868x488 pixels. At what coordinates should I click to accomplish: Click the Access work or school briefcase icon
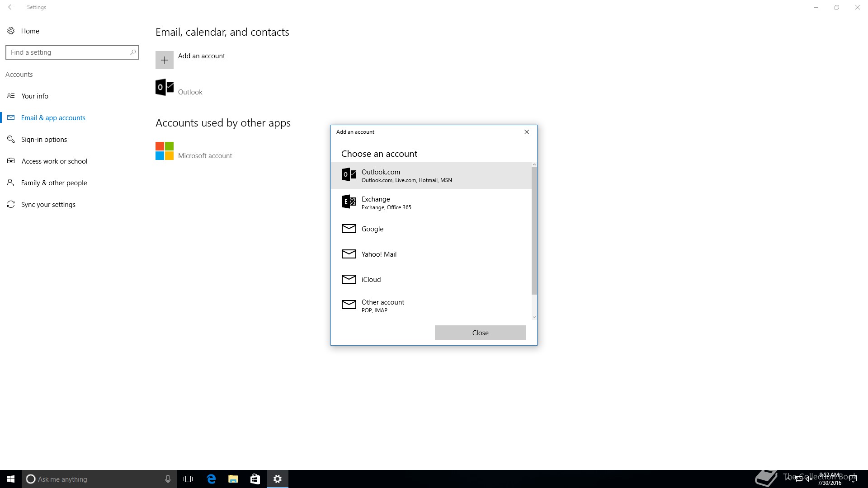coord(11,161)
